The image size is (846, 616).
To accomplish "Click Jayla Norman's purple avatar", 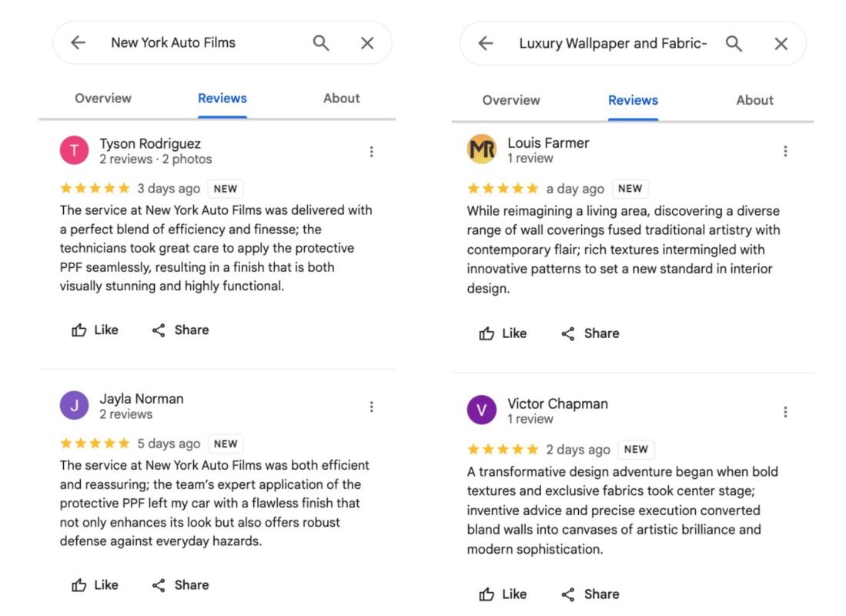I will [74, 406].
